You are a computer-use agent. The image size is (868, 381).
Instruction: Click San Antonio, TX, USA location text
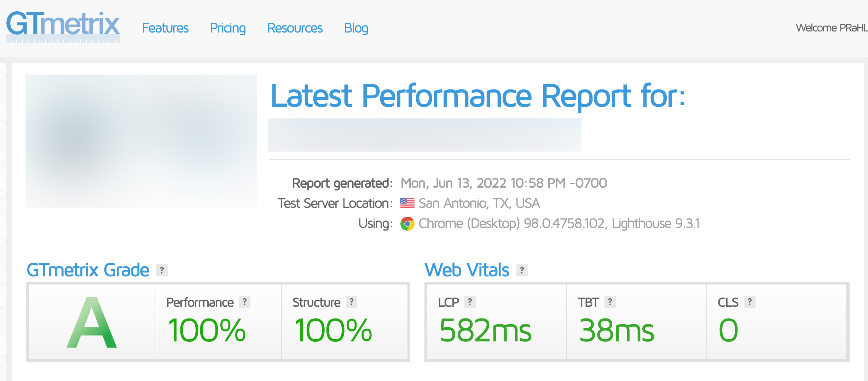click(x=479, y=203)
